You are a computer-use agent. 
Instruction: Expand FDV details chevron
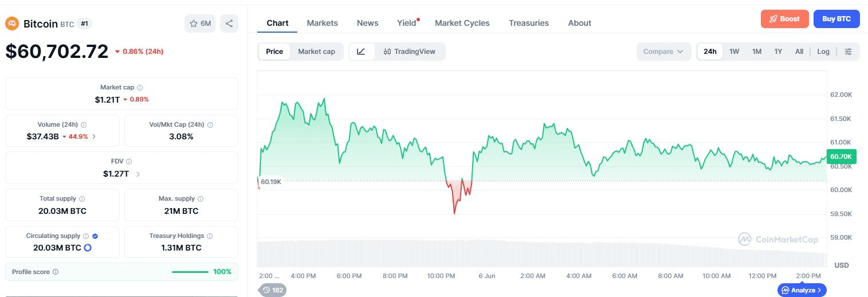(138, 174)
